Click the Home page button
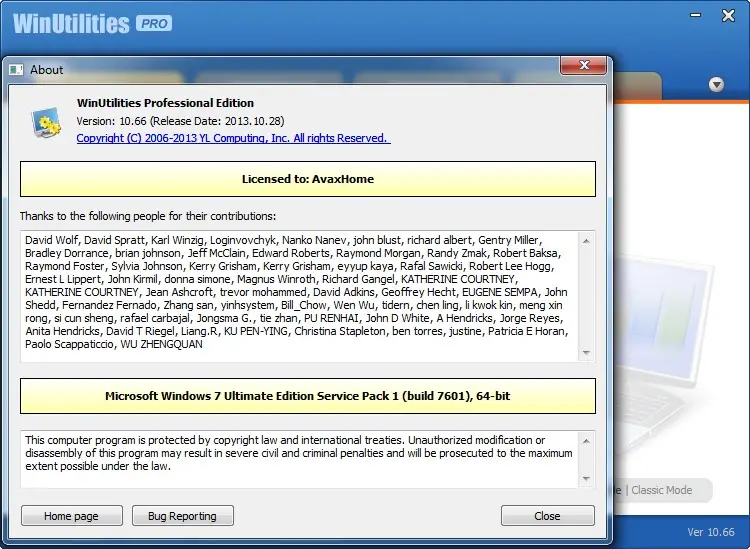Image resolution: width=750 pixels, height=549 pixels. click(x=72, y=516)
